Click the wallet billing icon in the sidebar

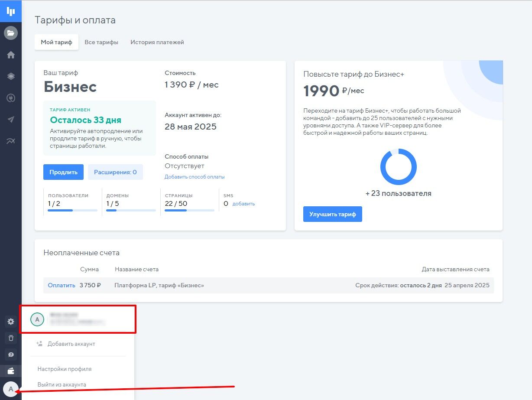point(11,371)
